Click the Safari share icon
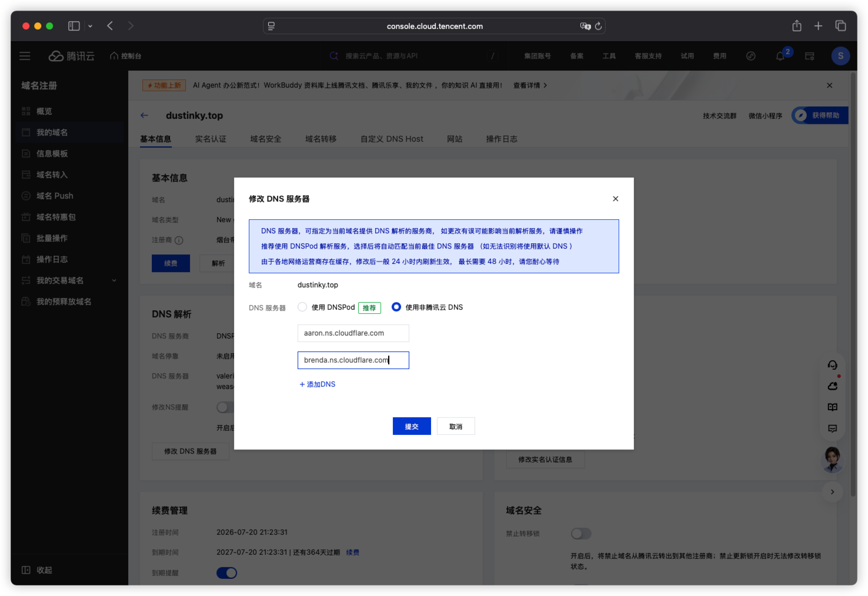 pos(797,26)
